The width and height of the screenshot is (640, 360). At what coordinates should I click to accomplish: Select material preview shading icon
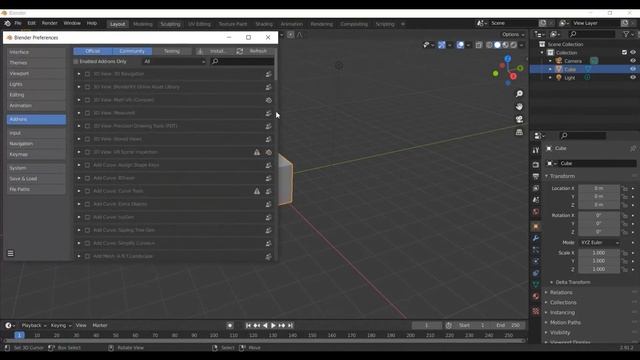pyautogui.click(x=505, y=45)
